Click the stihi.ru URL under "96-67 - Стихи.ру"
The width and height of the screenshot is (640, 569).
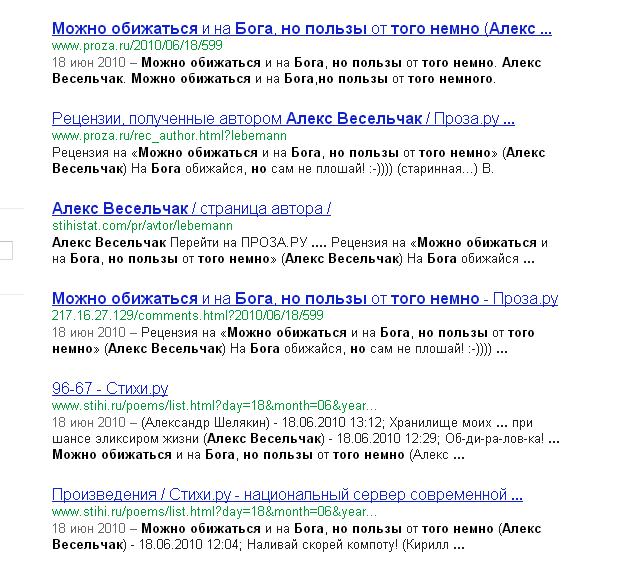[215, 406]
